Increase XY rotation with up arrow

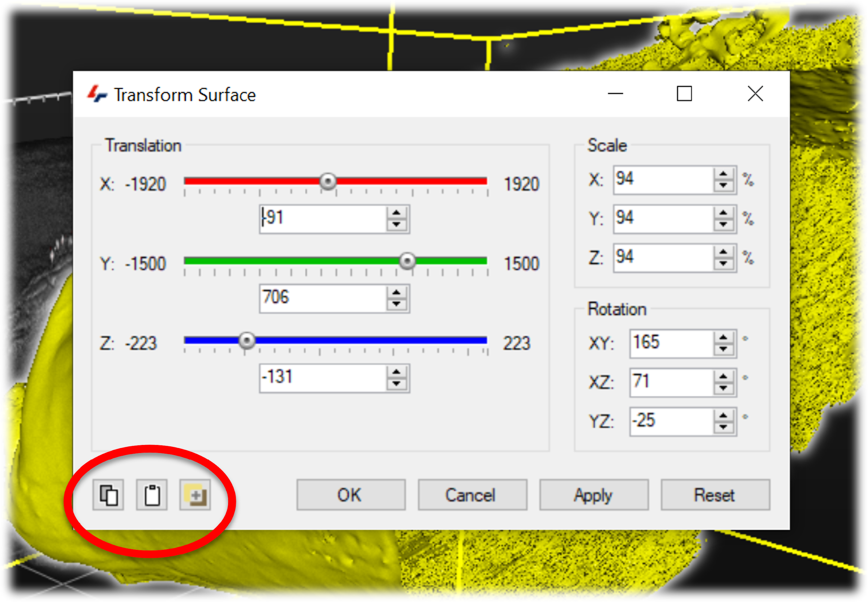tap(723, 338)
